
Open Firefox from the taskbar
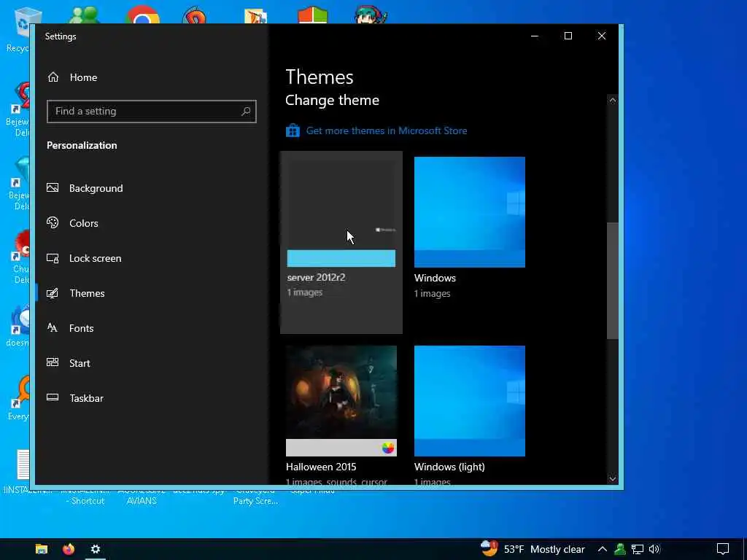click(69, 549)
